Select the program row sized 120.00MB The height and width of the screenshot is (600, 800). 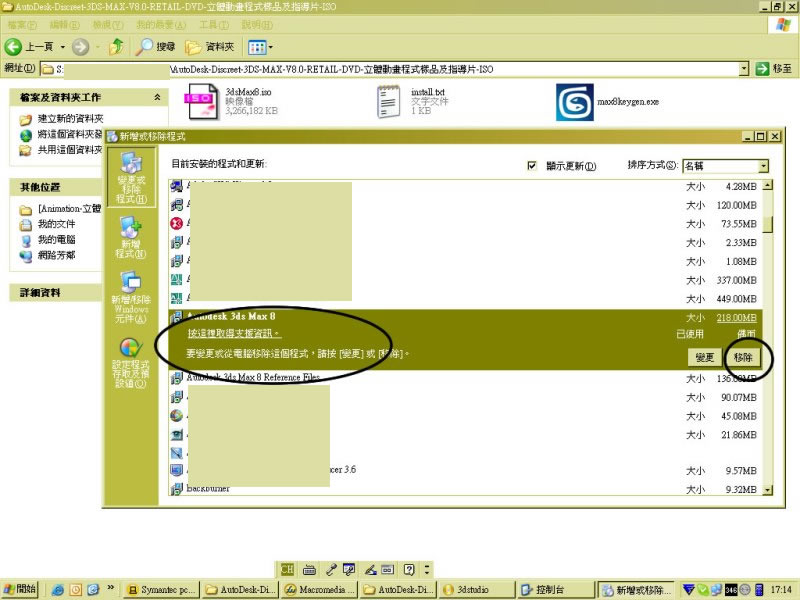pos(465,205)
